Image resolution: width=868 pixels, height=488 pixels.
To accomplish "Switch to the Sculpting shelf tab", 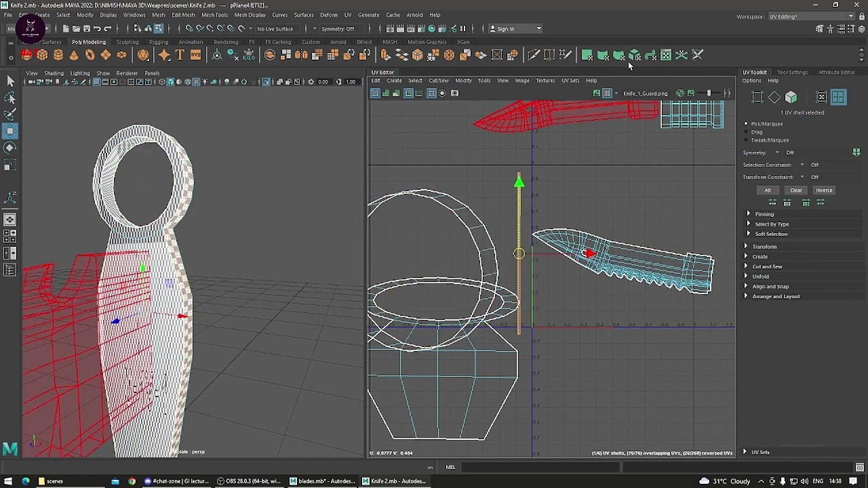I will point(127,42).
